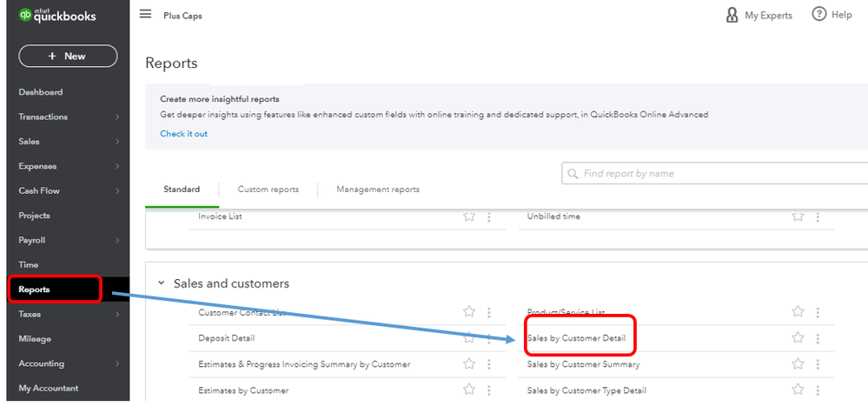Screen dimensions: 868x406
Task: Click the Help question mark icon
Action: pyautogui.click(x=818, y=15)
